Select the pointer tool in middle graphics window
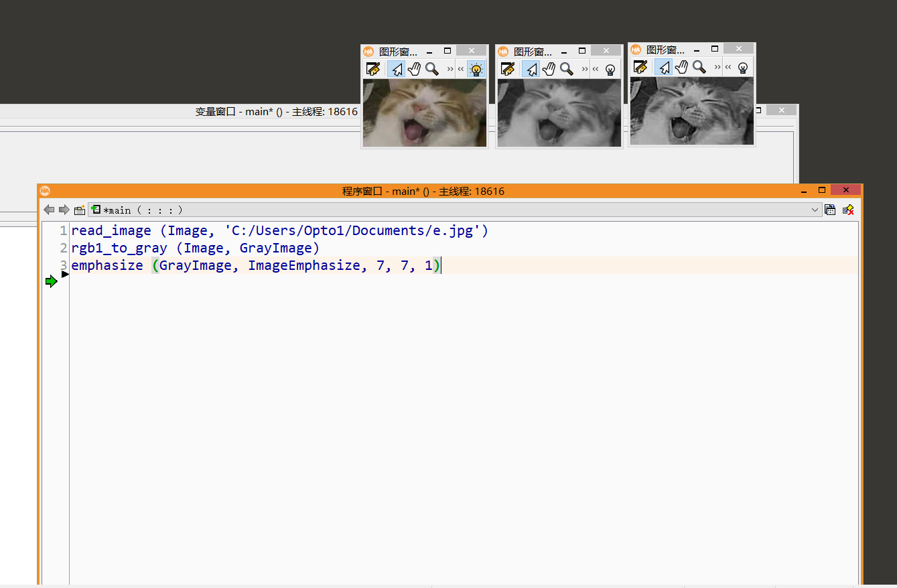 [x=531, y=69]
